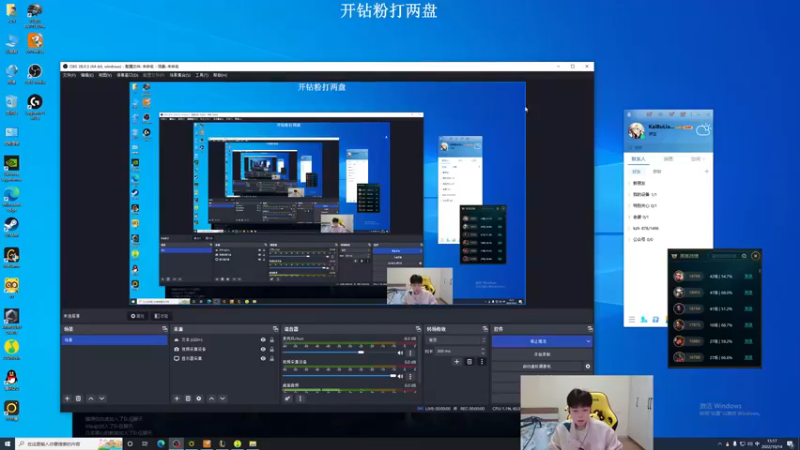800x450 pixels.
Task: Lock the display capture source
Action: [272, 358]
